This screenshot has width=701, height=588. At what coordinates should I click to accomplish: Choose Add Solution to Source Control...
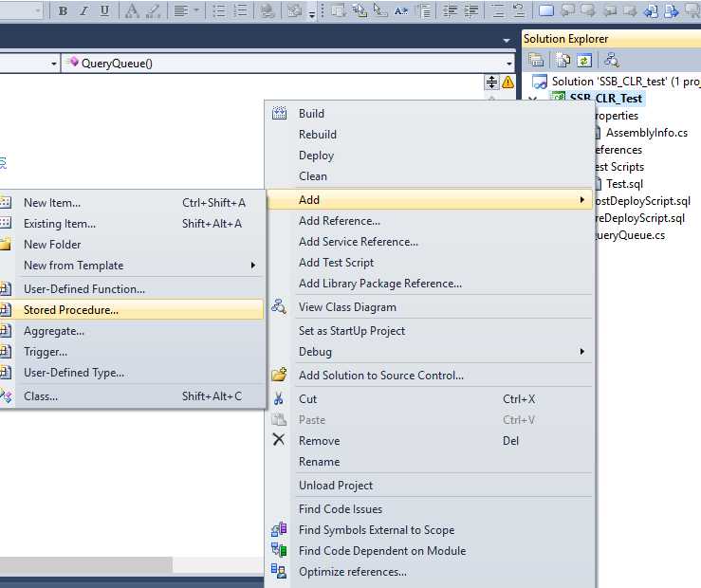pos(430,376)
